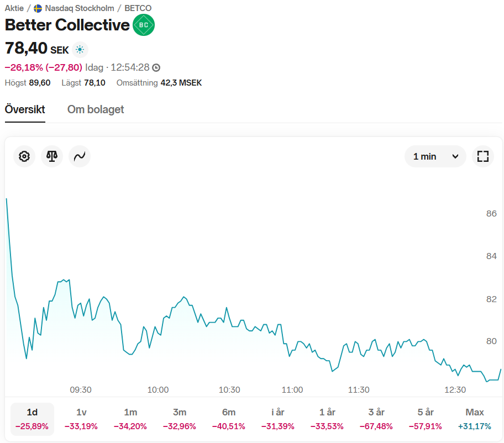The image size is (504, 443).
Task: Select the 3m time period
Action: point(180,419)
